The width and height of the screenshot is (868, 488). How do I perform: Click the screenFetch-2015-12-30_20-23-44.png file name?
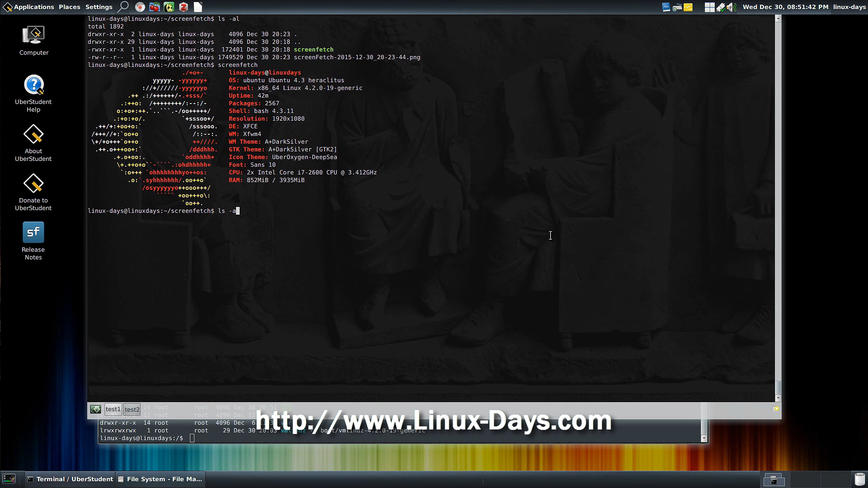pyautogui.click(x=357, y=57)
